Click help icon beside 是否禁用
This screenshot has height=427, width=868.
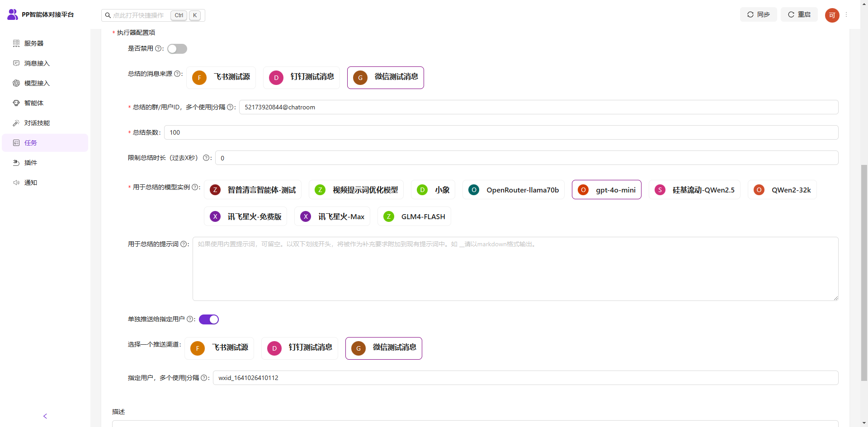(158, 48)
